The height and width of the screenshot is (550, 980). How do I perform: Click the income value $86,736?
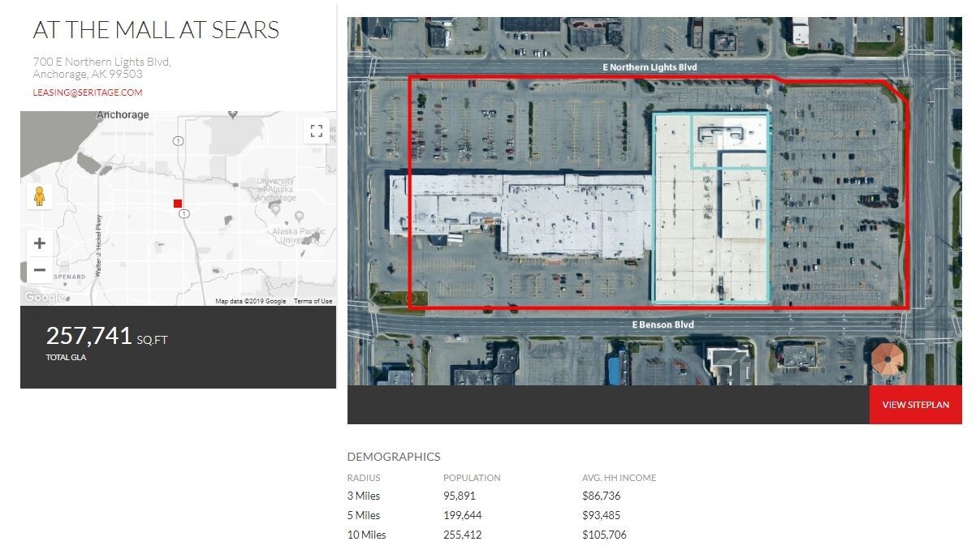[x=601, y=496]
